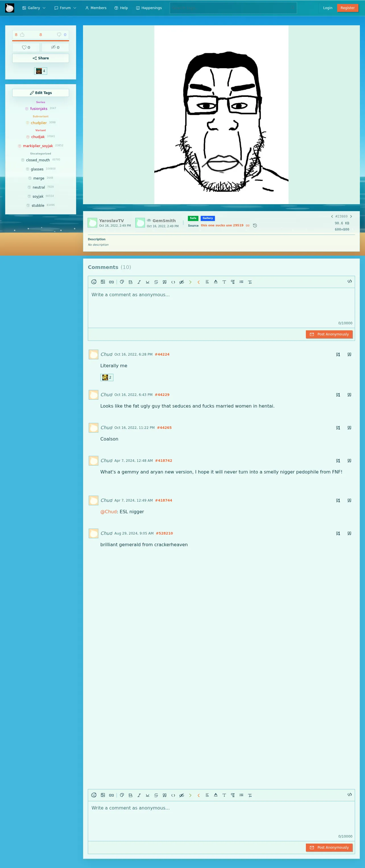Image resolution: width=365 pixels, height=868 pixels.
Task: Open the source edit history icon
Action: coord(255,226)
